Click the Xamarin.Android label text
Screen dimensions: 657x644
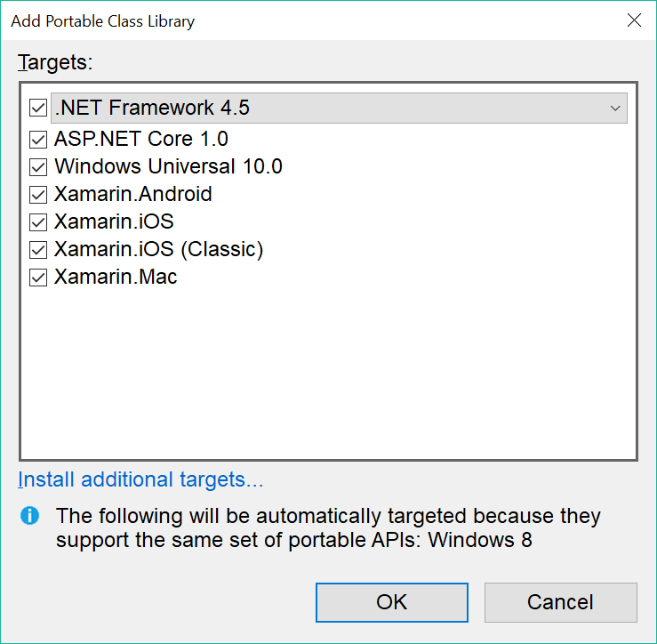tap(133, 194)
